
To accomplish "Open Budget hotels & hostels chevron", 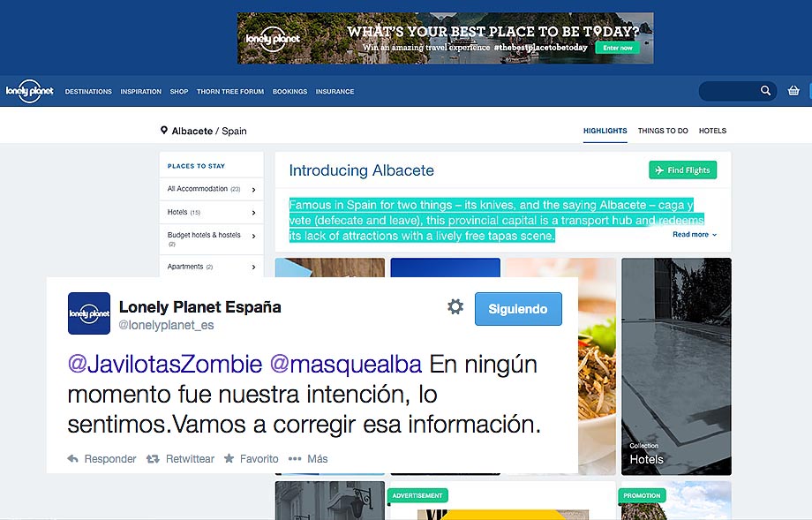I will click(x=254, y=237).
